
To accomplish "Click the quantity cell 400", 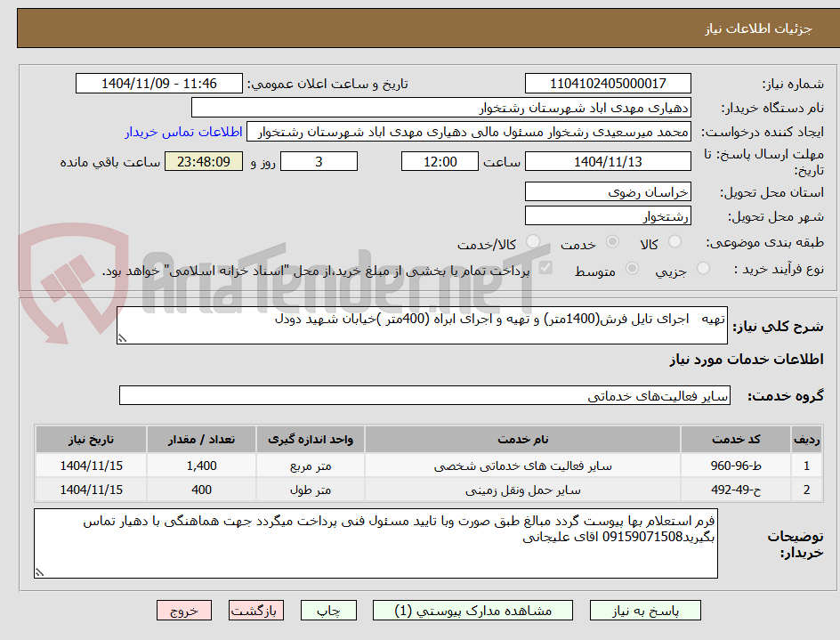I will click(x=201, y=490).
